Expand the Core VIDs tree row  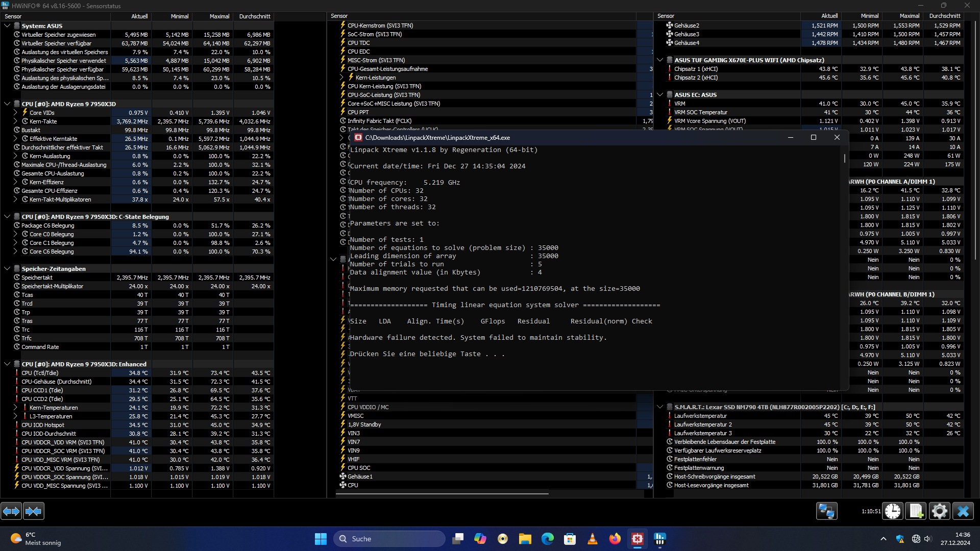pos(15,113)
